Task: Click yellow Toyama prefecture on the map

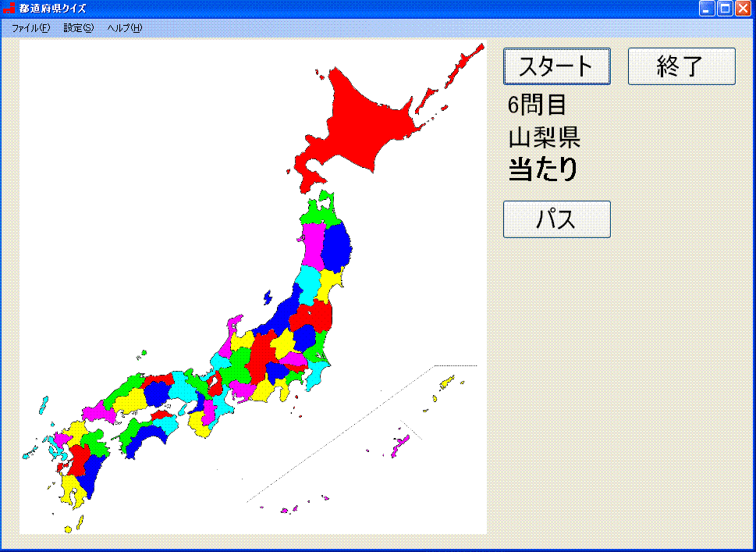Action: point(243,342)
